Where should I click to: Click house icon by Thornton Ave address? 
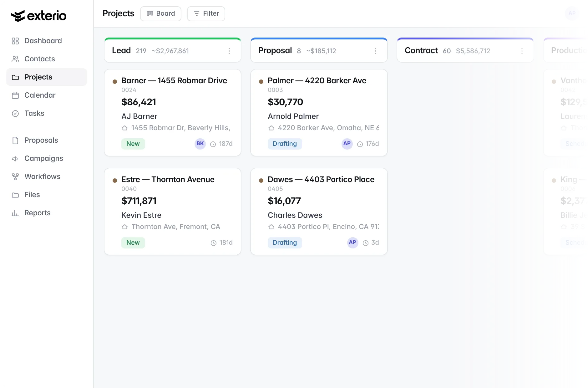click(x=125, y=227)
